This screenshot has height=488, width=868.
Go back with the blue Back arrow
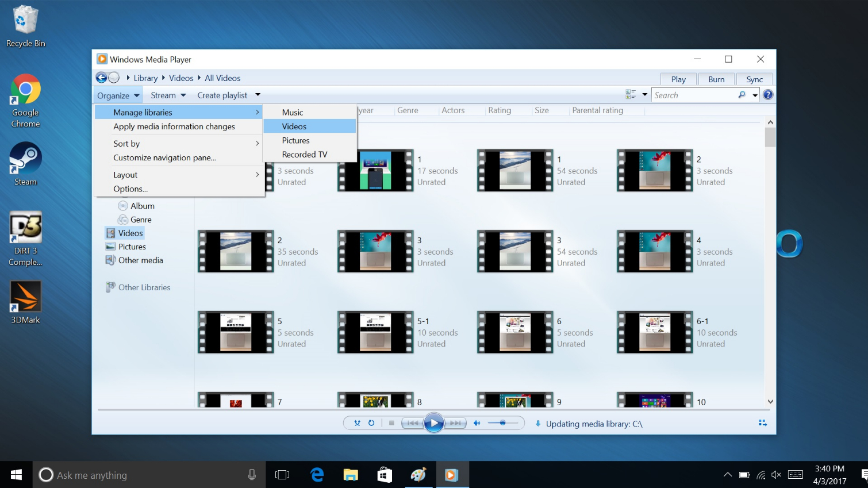(101, 78)
